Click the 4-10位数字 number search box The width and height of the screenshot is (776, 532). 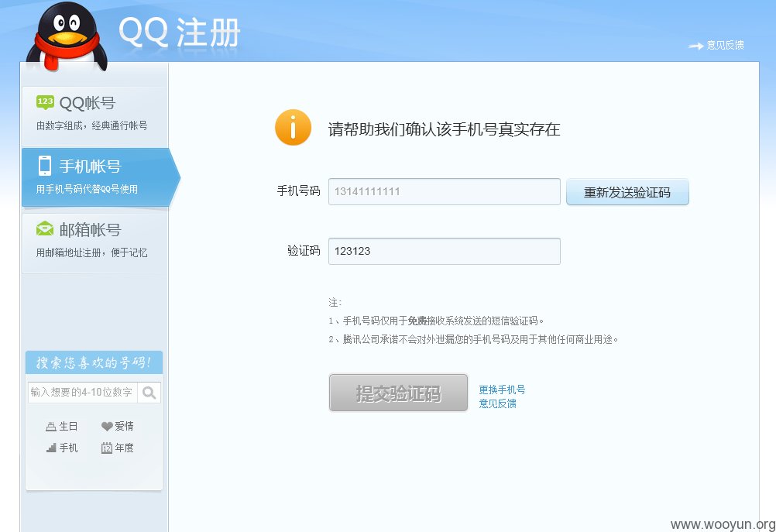(x=83, y=393)
